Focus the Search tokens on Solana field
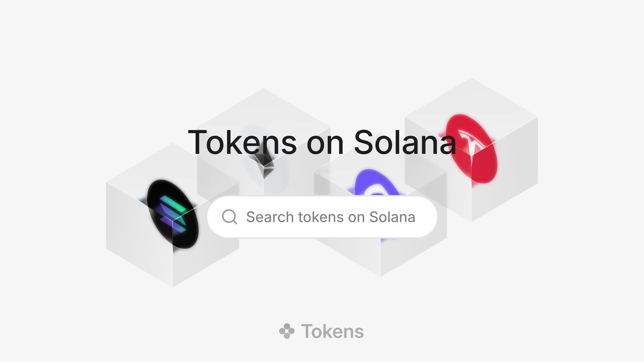644x362 pixels. click(x=322, y=217)
